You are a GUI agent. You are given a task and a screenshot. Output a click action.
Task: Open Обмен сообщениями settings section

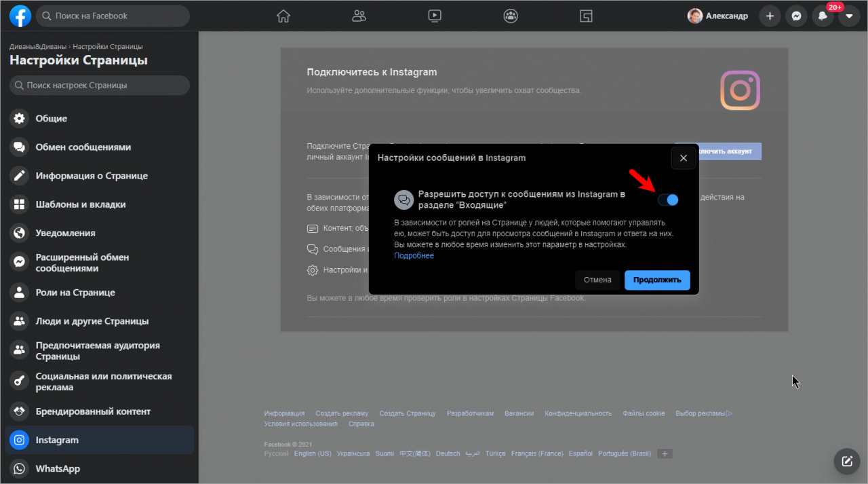coord(99,147)
